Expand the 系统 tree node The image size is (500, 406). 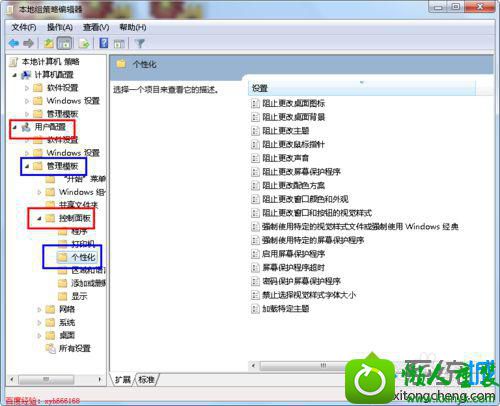[x=39, y=322]
